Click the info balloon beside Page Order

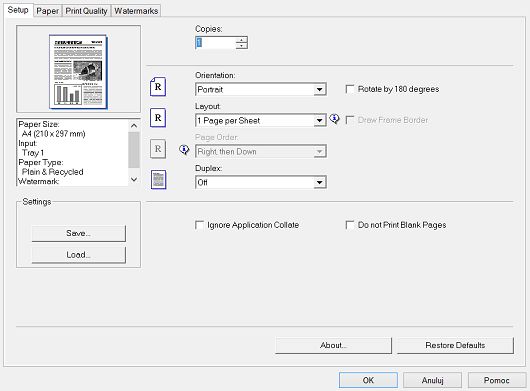(184, 149)
